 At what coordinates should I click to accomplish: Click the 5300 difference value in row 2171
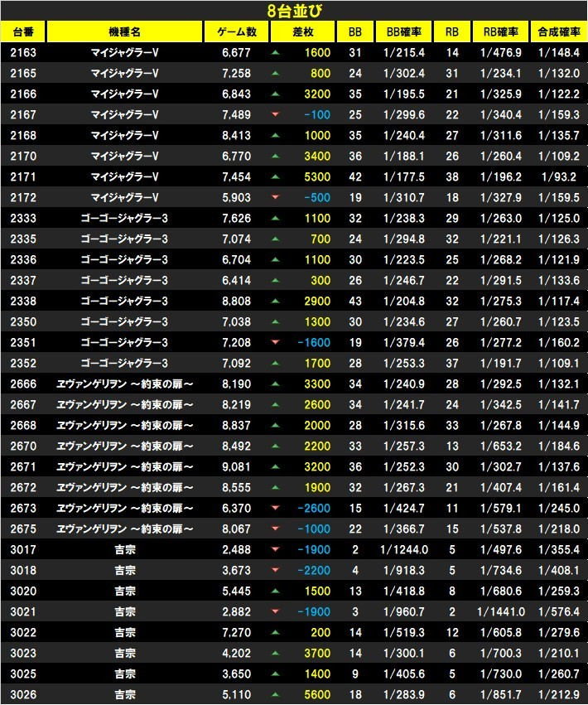point(317,176)
